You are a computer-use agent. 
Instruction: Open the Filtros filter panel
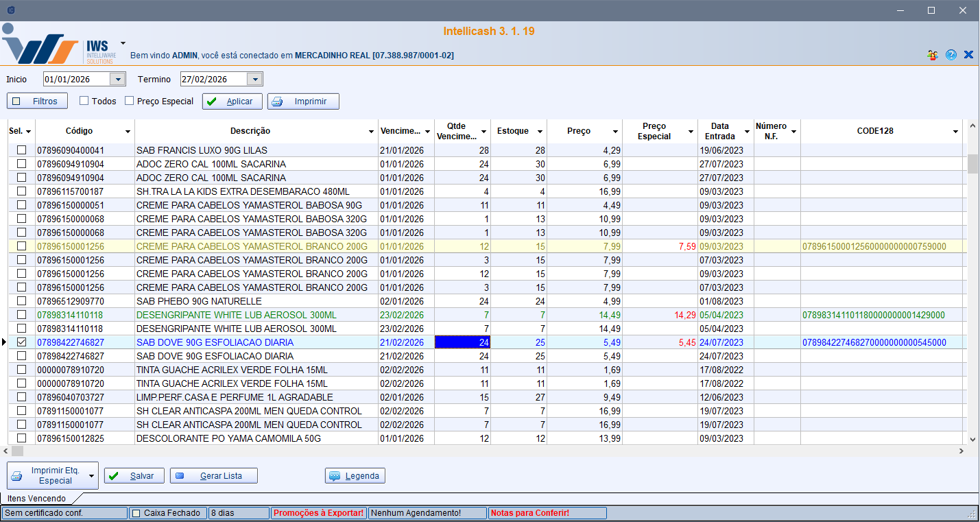[x=37, y=102]
